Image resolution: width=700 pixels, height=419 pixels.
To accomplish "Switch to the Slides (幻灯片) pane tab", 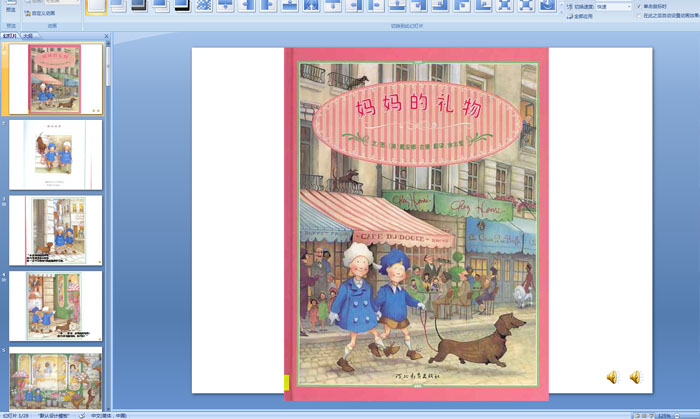I will (x=9, y=36).
